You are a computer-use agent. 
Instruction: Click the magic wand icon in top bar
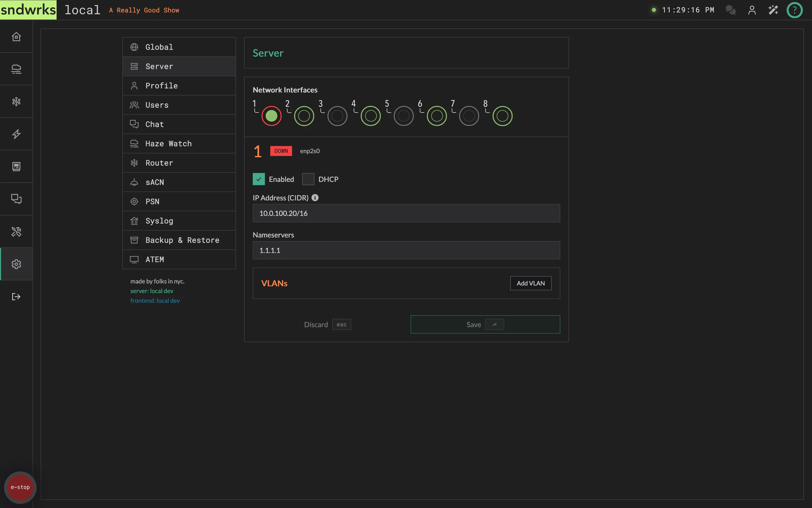pyautogui.click(x=773, y=10)
